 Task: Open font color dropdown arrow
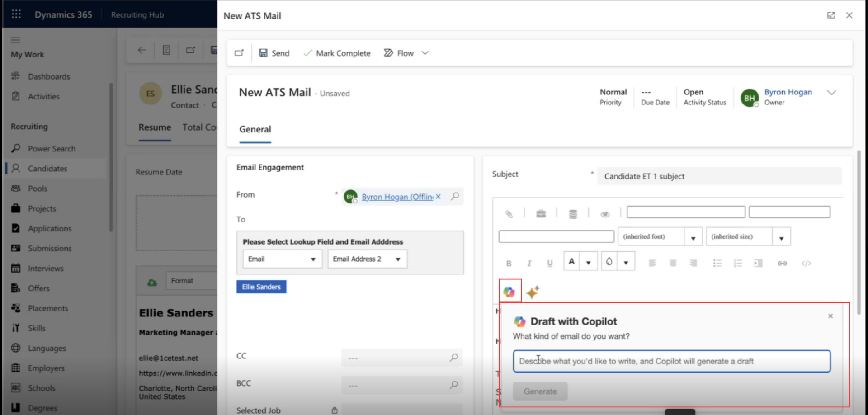(x=589, y=262)
